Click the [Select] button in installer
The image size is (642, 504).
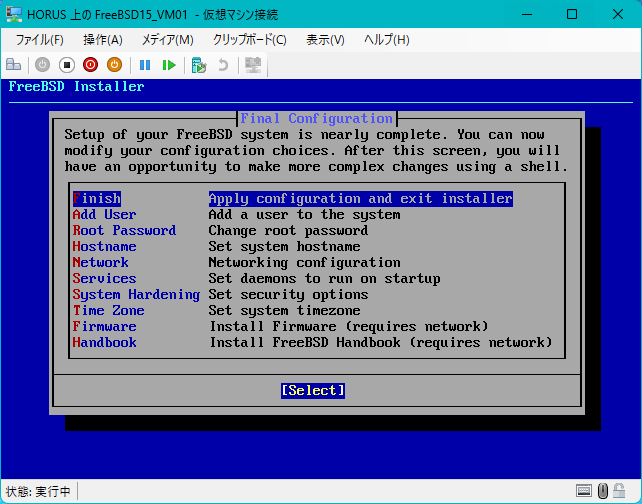pyautogui.click(x=313, y=391)
